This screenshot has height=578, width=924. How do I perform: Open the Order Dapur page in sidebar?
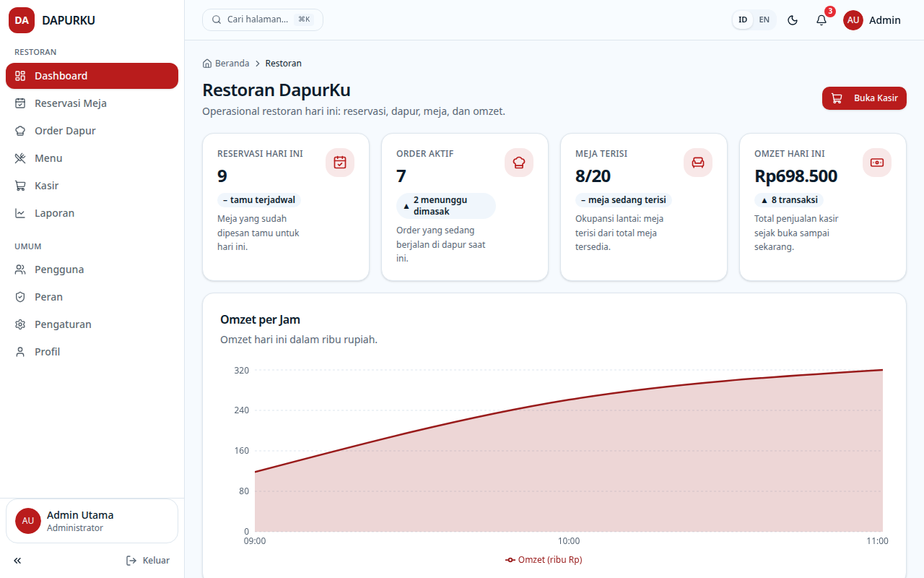[x=92, y=131]
